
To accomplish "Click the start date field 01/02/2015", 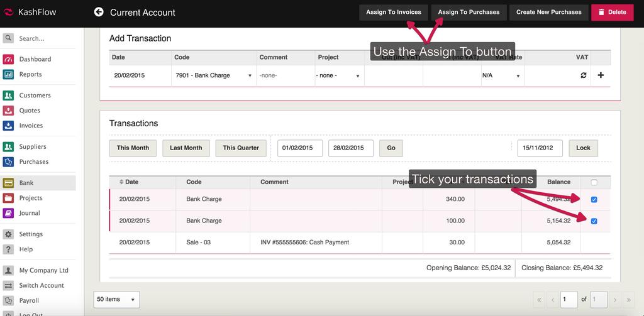I will pos(299,148).
